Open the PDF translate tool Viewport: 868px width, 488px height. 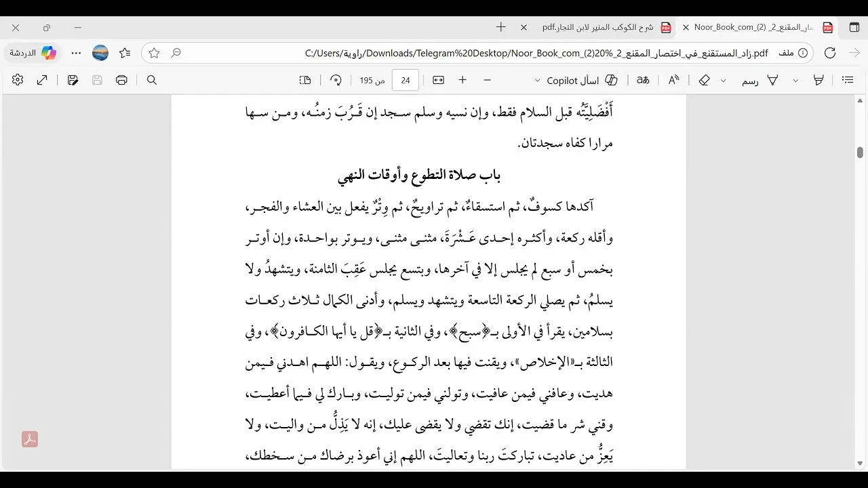click(643, 80)
